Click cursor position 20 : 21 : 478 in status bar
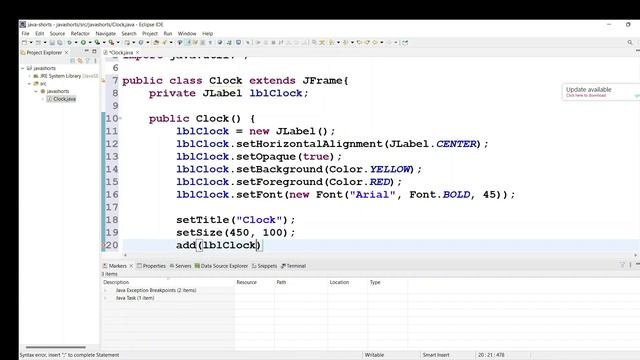This screenshot has width=640, height=360. click(491, 355)
